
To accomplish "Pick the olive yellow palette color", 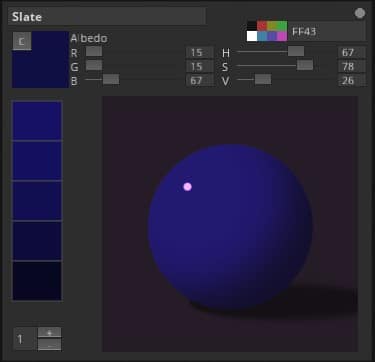I will coord(272,26).
